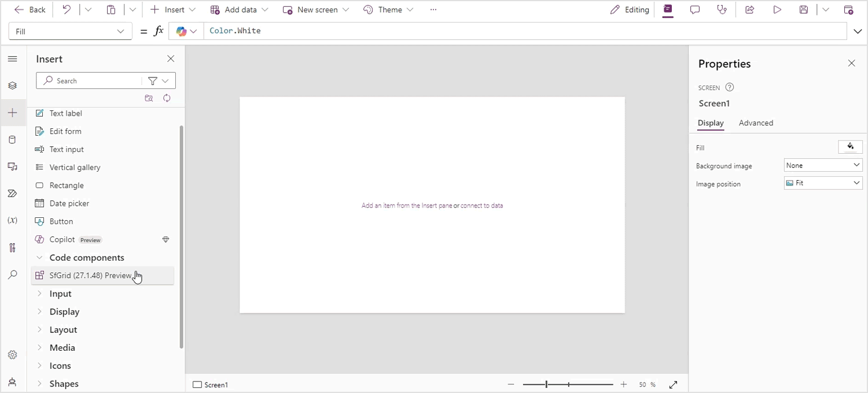Open the Variables (x) sidebar icon

(13, 221)
